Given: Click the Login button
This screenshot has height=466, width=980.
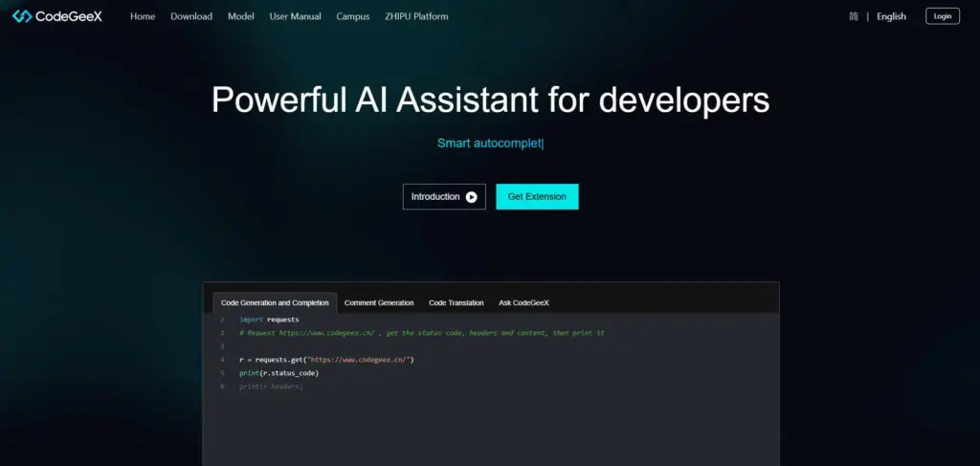Looking at the screenshot, I should (943, 16).
